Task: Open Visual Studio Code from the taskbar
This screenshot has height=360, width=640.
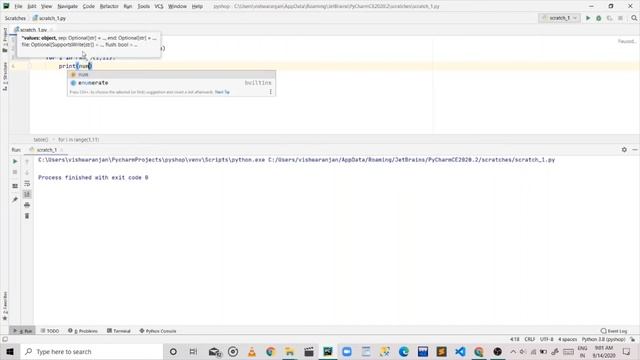Action: point(460,351)
